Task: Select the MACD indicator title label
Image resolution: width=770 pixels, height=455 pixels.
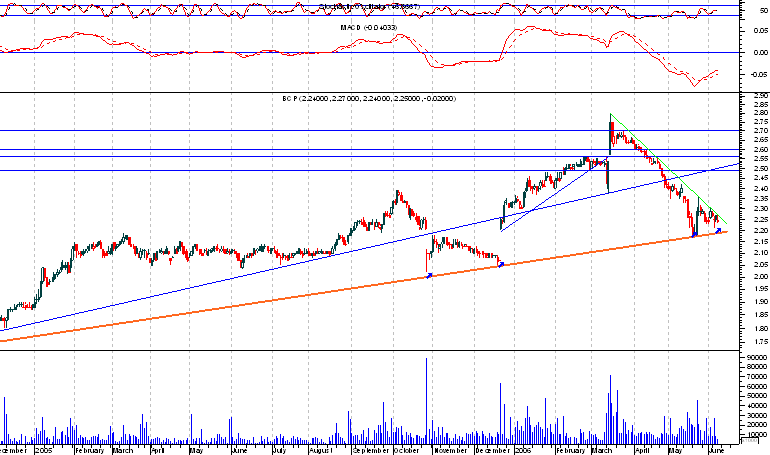Action: coord(369,28)
